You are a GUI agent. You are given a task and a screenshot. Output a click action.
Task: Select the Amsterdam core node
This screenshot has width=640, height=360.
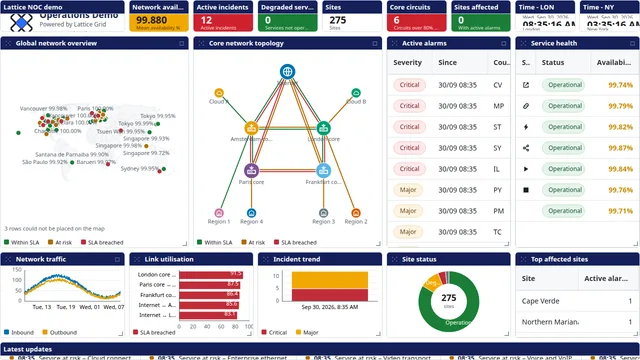(251, 128)
